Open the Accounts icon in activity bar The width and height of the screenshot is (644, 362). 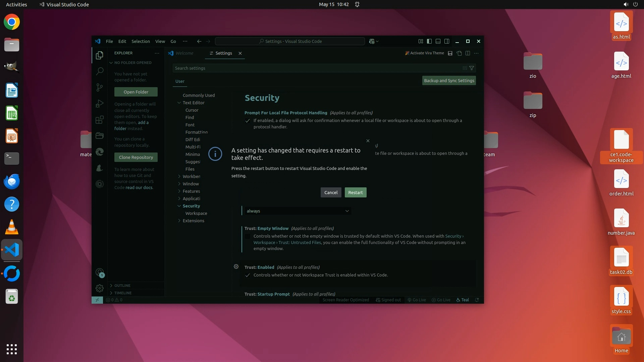point(100,273)
